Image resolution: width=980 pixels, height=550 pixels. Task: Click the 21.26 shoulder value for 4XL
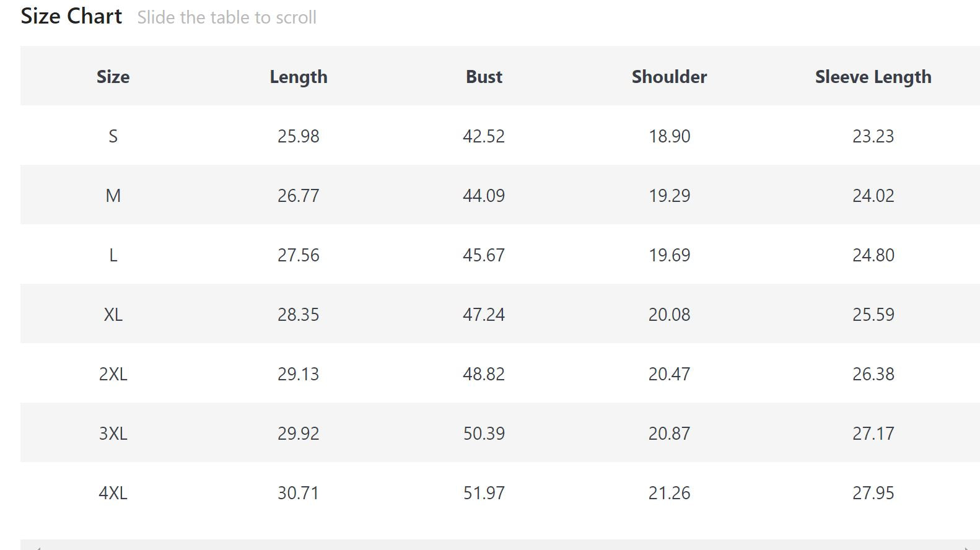[669, 493]
